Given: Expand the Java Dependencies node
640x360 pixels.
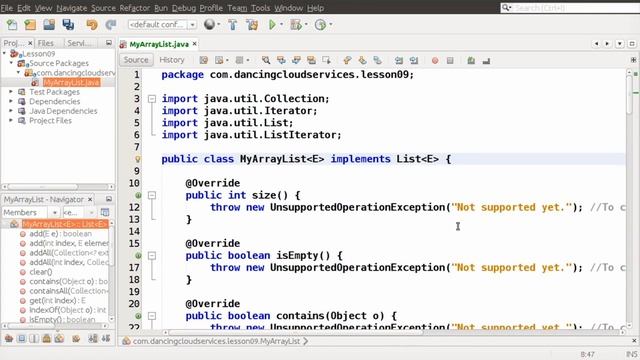Looking at the screenshot, I should click(11, 111).
